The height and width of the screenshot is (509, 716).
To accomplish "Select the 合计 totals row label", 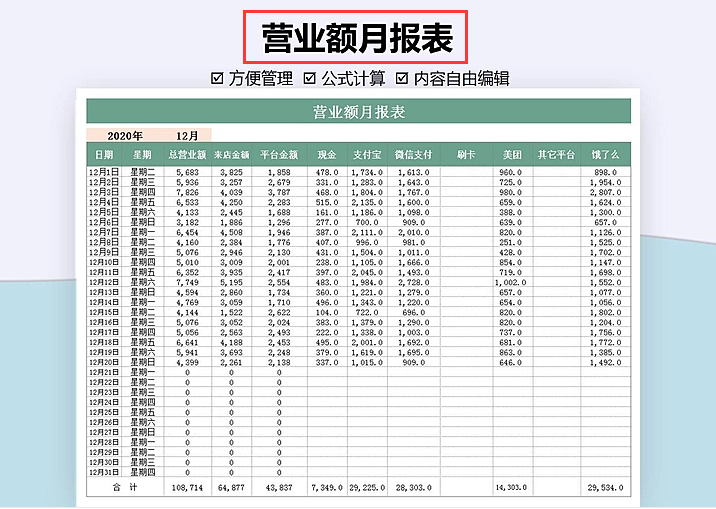I will tap(125, 488).
